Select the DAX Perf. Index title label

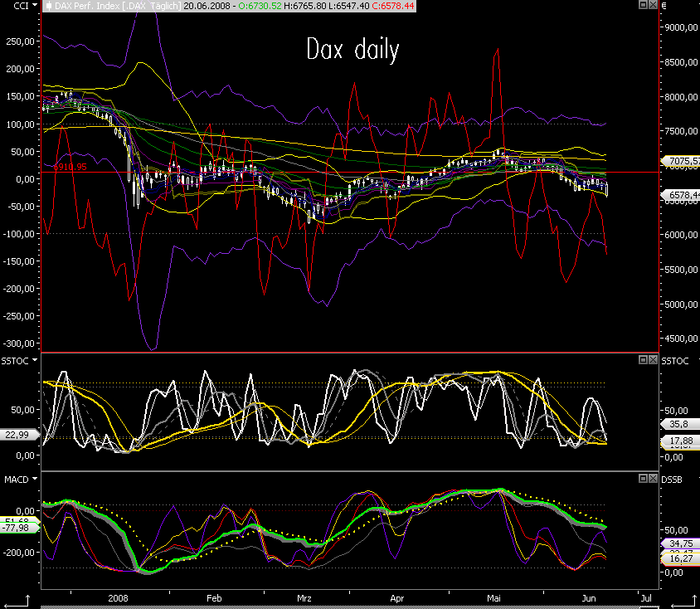tap(118, 6)
